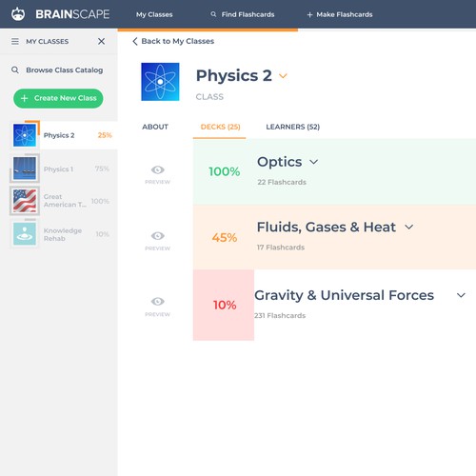Click the Great American T... class name
Screen dimensions: 476x476
click(x=65, y=201)
